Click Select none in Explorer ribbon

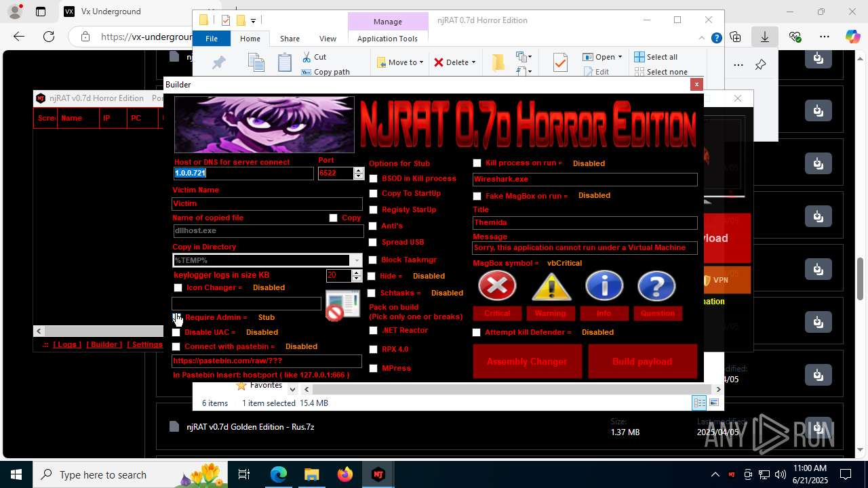coord(660,72)
